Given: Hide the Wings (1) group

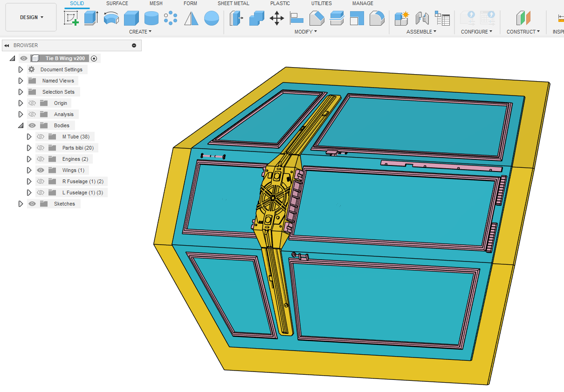Looking at the screenshot, I should (41, 170).
